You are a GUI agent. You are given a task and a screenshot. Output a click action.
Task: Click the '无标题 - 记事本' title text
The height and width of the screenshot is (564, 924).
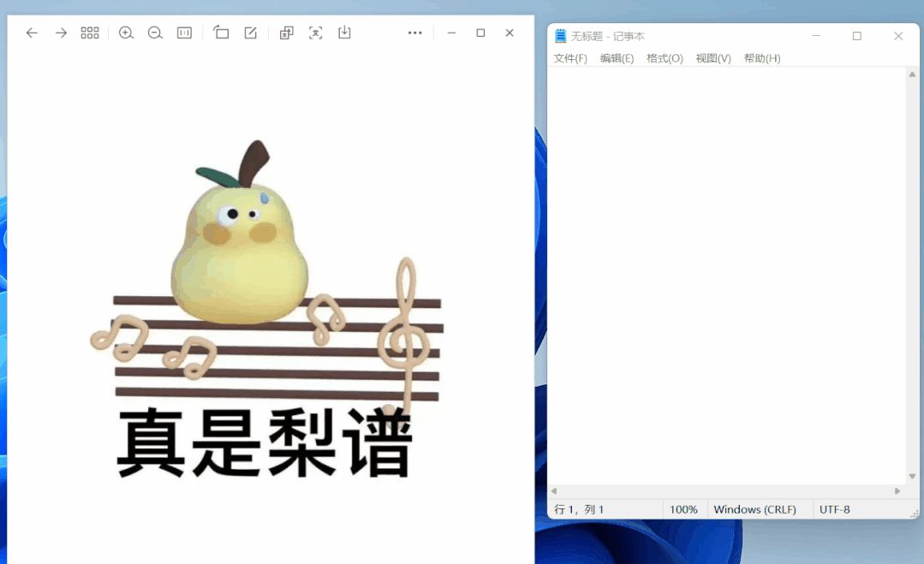[x=607, y=36]
